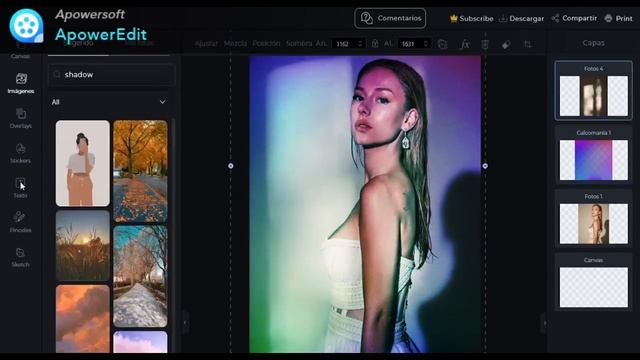Click the delete trash icon in toolbar
The image size is (640, 360).
[485, 44]
